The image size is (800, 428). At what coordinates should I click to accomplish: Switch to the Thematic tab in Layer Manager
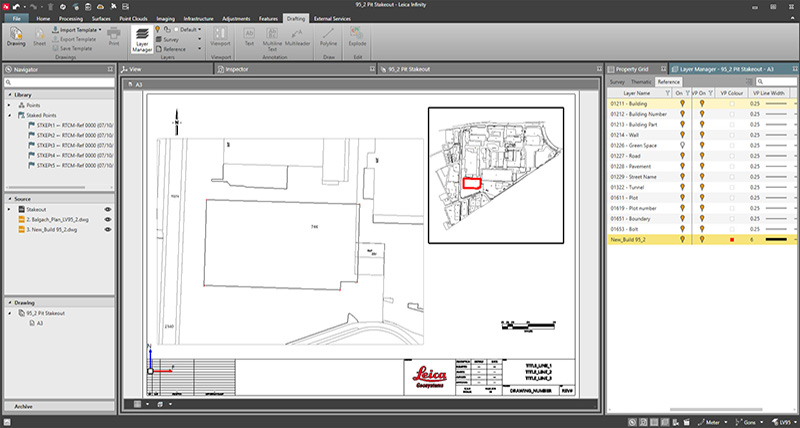(x=641, y=81)
